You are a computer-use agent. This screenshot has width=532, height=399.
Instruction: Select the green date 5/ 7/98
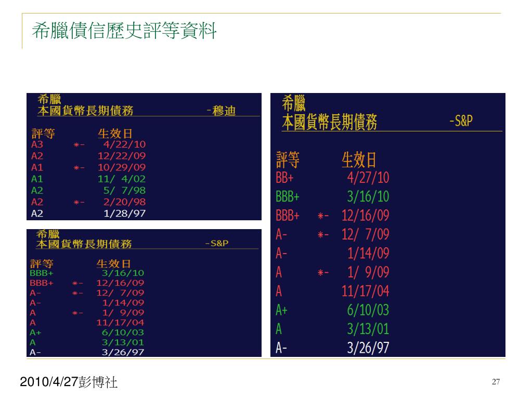click(124, 191)
